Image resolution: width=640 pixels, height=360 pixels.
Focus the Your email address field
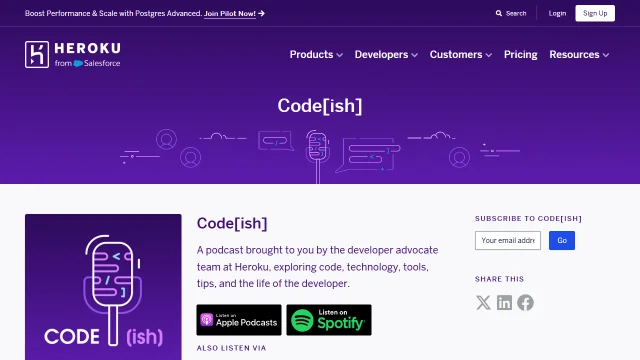coord(508,240)
